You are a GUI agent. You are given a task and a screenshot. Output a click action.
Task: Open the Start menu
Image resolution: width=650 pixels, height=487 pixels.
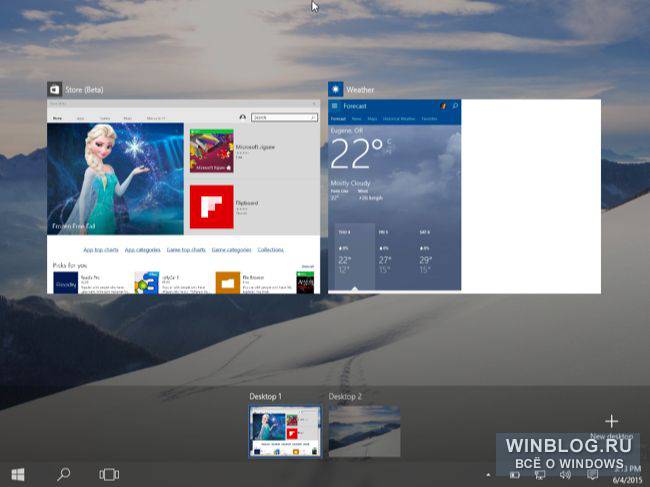click(18, 475)
